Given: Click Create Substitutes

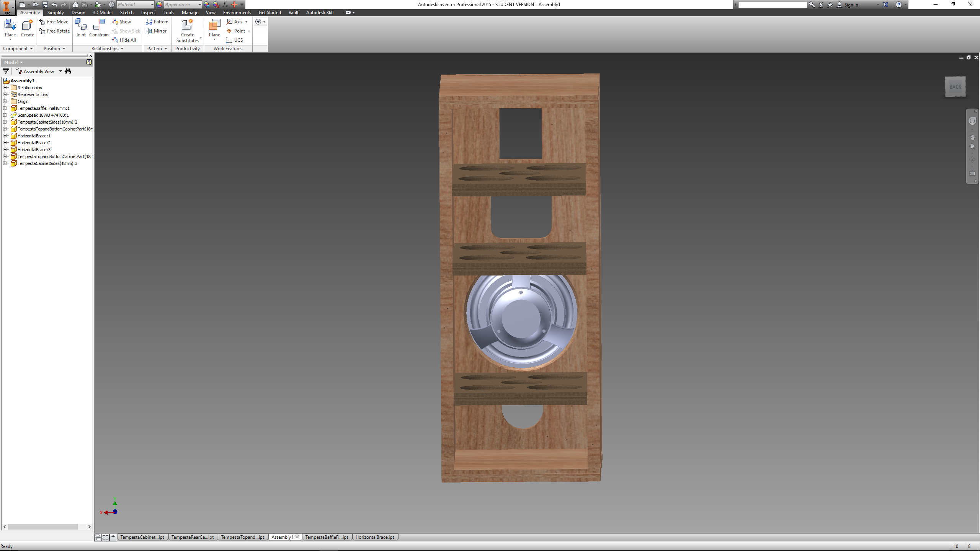Looking at the screenshot, I should click(x=188, y=31).
